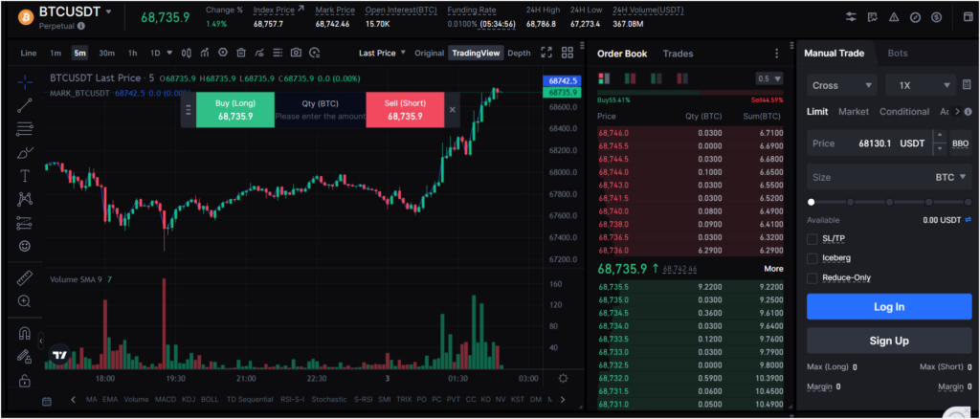Open Order Book more options menu

click(777, 54)
